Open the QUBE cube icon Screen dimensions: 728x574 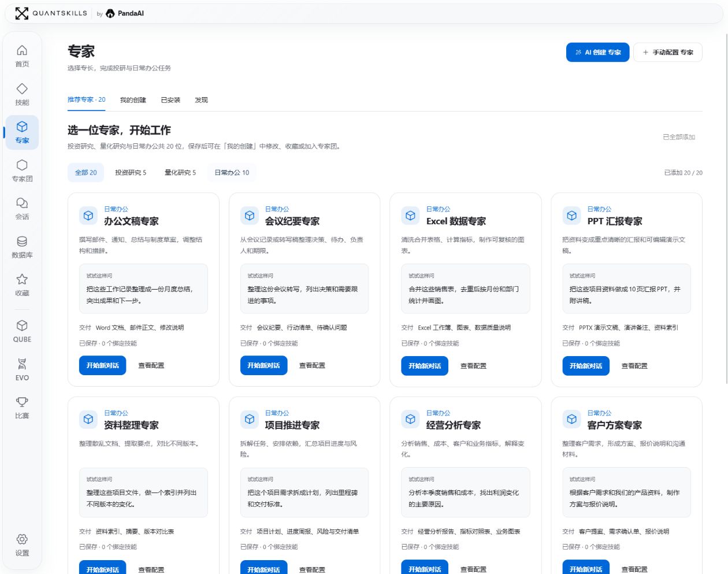click(x=22, y=325)
